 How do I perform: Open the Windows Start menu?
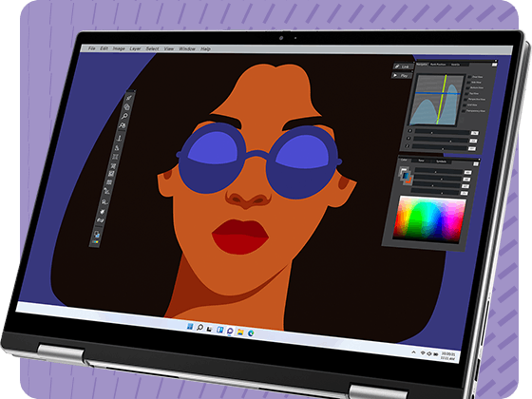coord(190,327)
